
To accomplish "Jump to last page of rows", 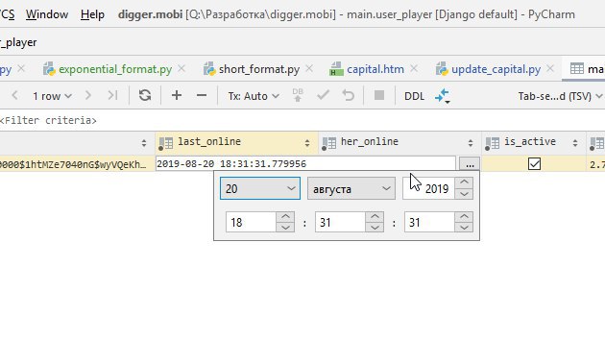I will (112, 95).
